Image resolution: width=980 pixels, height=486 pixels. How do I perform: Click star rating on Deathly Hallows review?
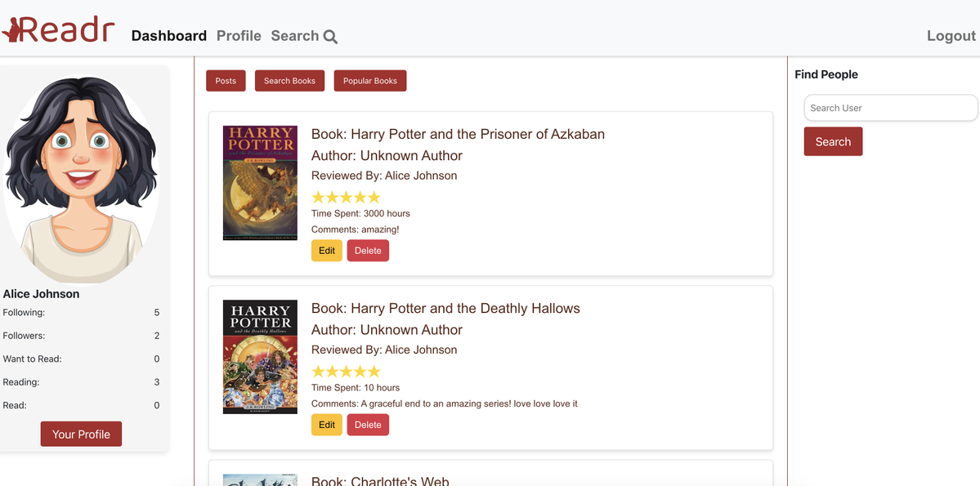[346, 372]
